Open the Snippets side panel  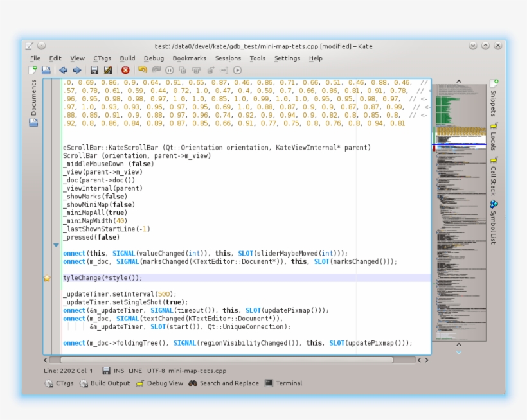(494, 98)
